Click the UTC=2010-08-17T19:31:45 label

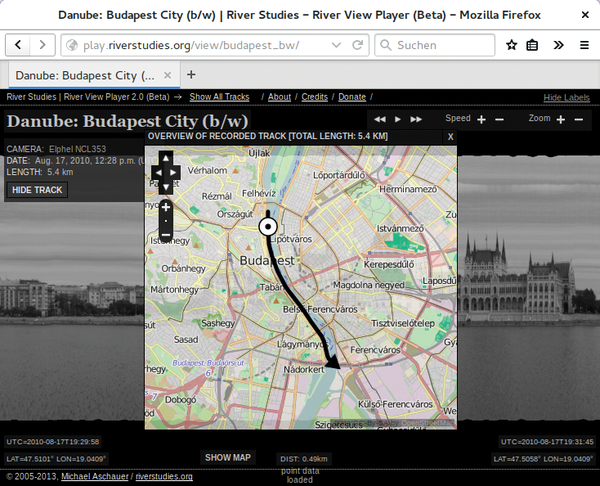coord(547,442)
